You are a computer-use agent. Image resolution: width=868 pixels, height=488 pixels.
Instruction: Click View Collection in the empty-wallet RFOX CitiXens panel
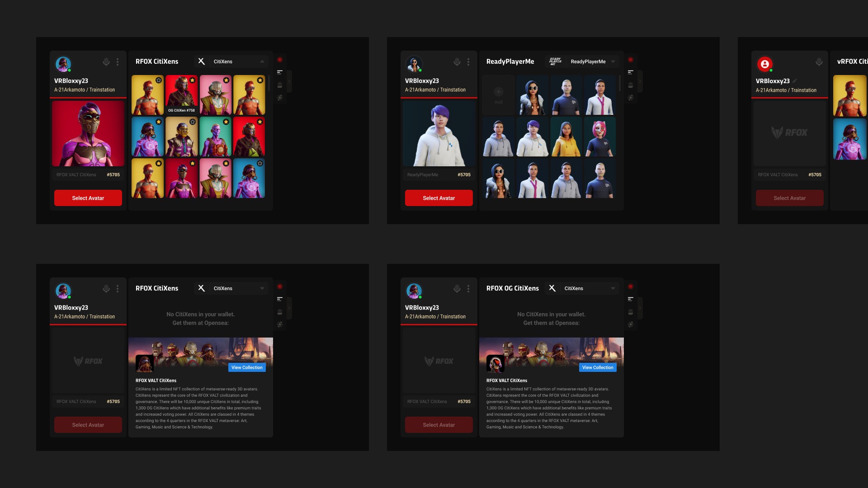(x=247, y=367)
